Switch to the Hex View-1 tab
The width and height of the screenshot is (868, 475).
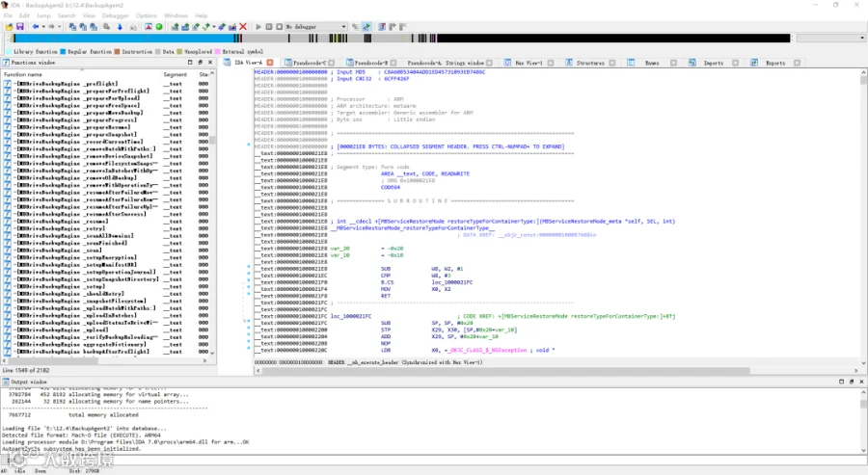pyautogui.click(x=529, y=63)
